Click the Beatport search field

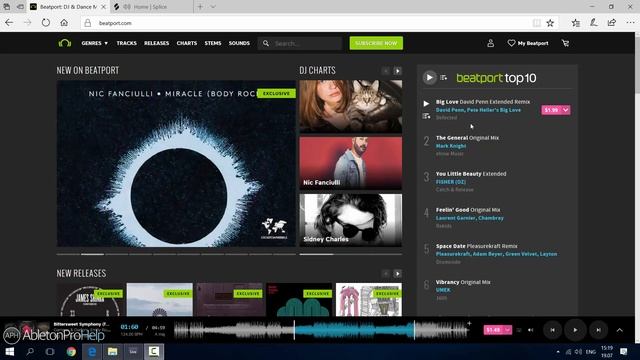[x=300, y=43]
